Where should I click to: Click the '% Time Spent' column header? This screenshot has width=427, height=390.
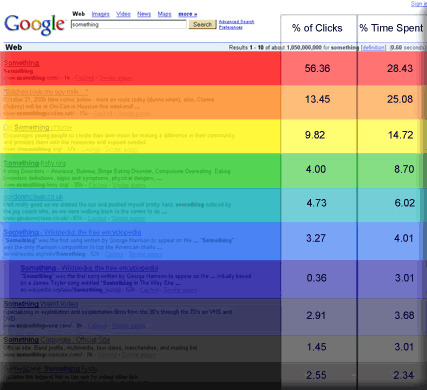(391, 28)
